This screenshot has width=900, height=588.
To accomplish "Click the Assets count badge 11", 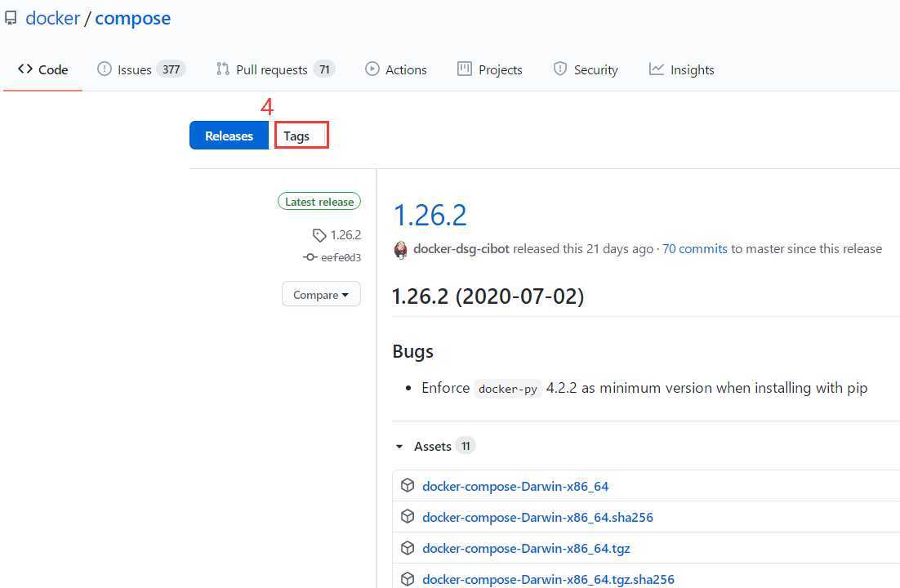I will pyautogui.click(x=466, y=446).
